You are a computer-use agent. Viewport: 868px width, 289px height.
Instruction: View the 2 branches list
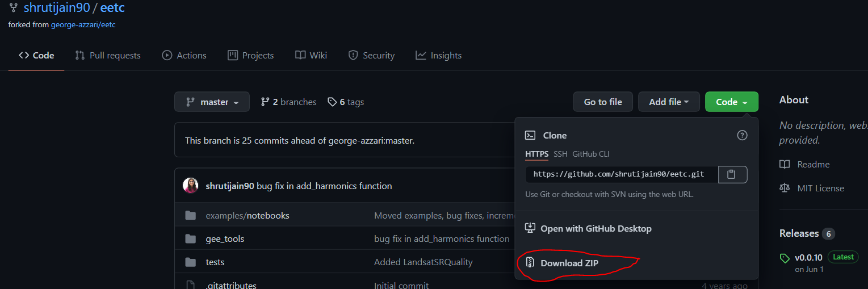pyautogui.click(x=288, y=102)
